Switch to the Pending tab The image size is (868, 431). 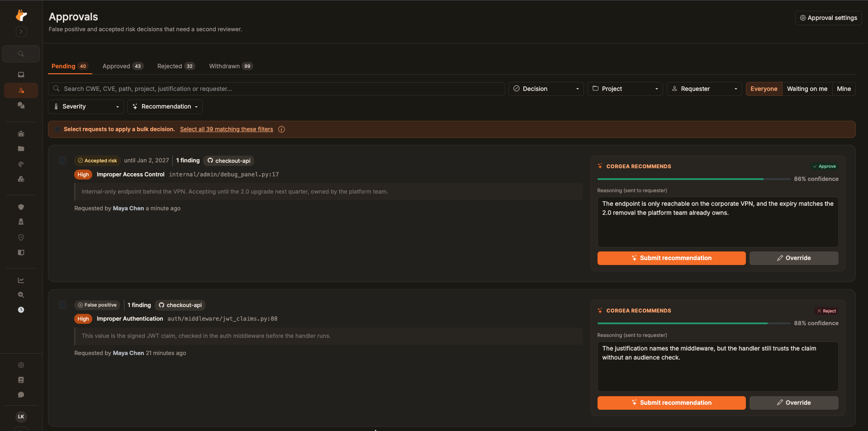pyautogui.click(x=70, y=66)
